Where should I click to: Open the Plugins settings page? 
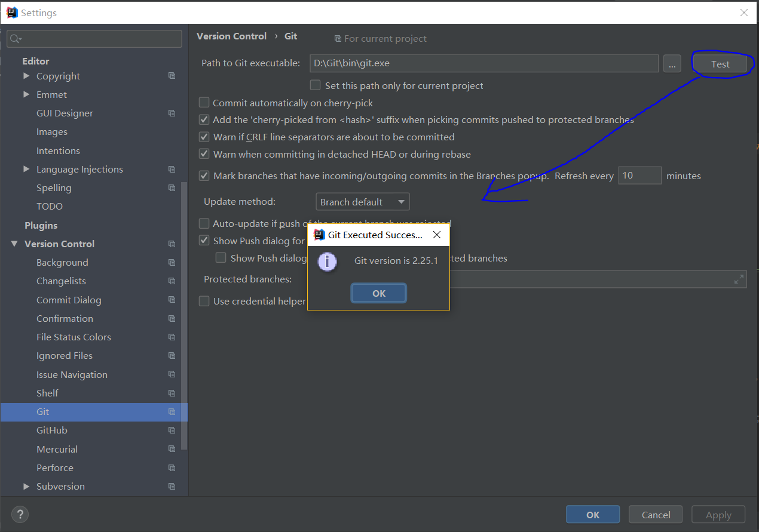click(x=41, y=225)
